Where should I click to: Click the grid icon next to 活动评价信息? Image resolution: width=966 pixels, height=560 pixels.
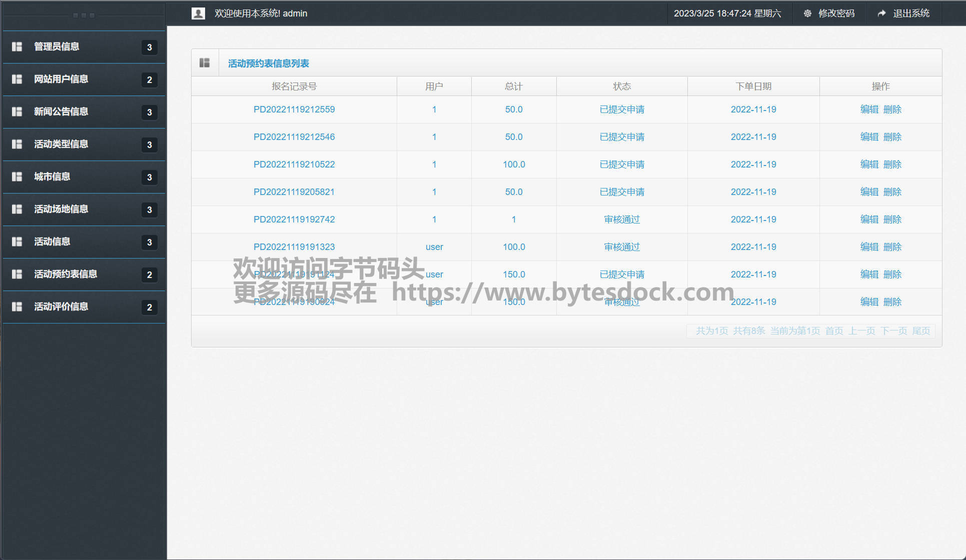pyautogui.click(x=17, y=306)
